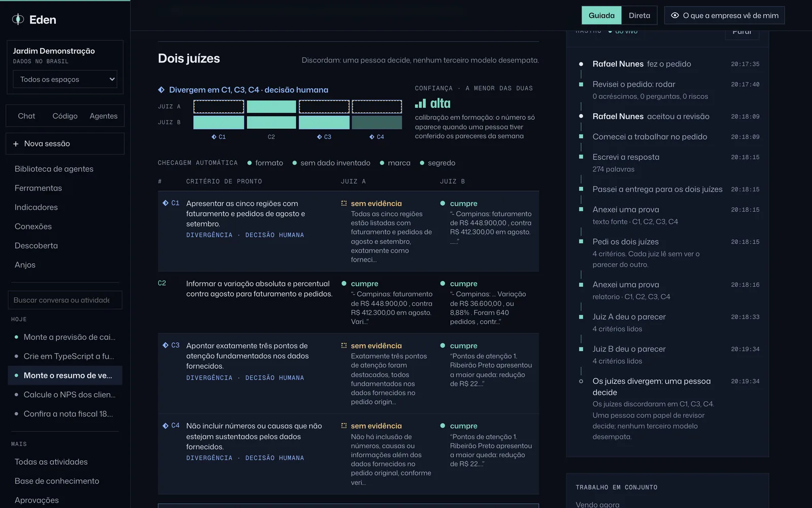Image resolution: width=812 pixels, height=508 pixels.
Task: Start a Nova sessão
Action: click(x=65, y=144)
